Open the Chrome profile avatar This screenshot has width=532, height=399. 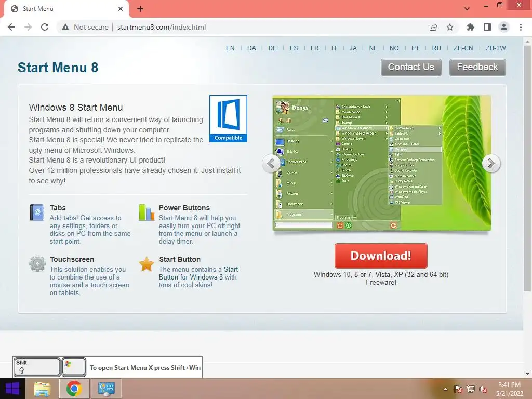504,27
